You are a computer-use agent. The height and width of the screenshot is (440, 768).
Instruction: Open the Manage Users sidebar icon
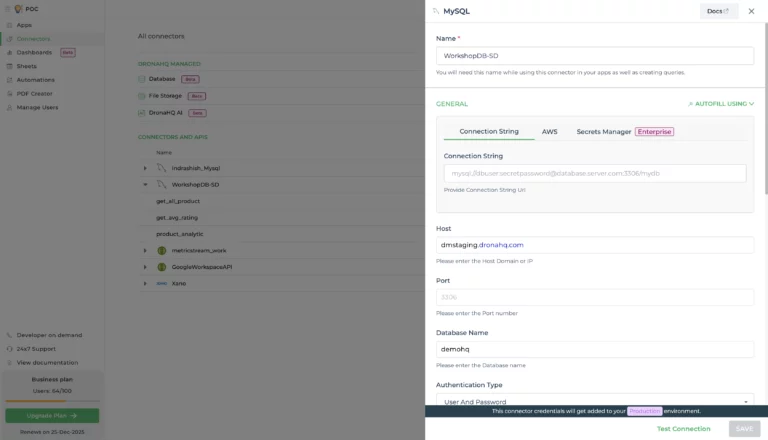(x=10, y=106)
